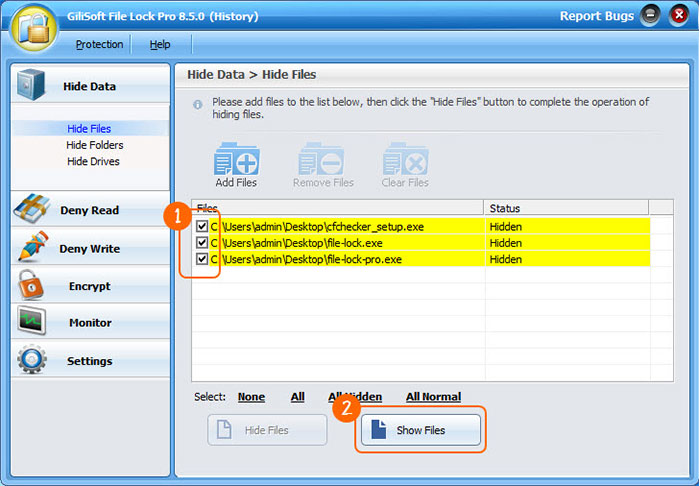Screen dimensions: 700x486
Task: Select Hide Folders in sidebar
Action: pyautogui.click(x=95, y=145)
